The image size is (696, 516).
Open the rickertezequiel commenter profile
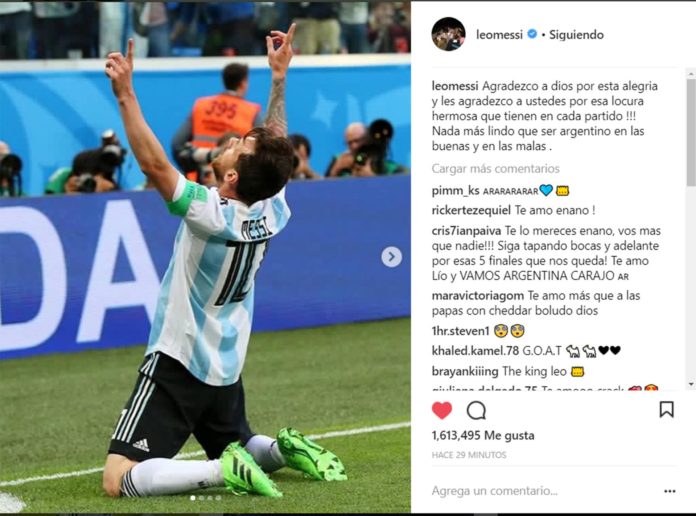tap(471, 210)
